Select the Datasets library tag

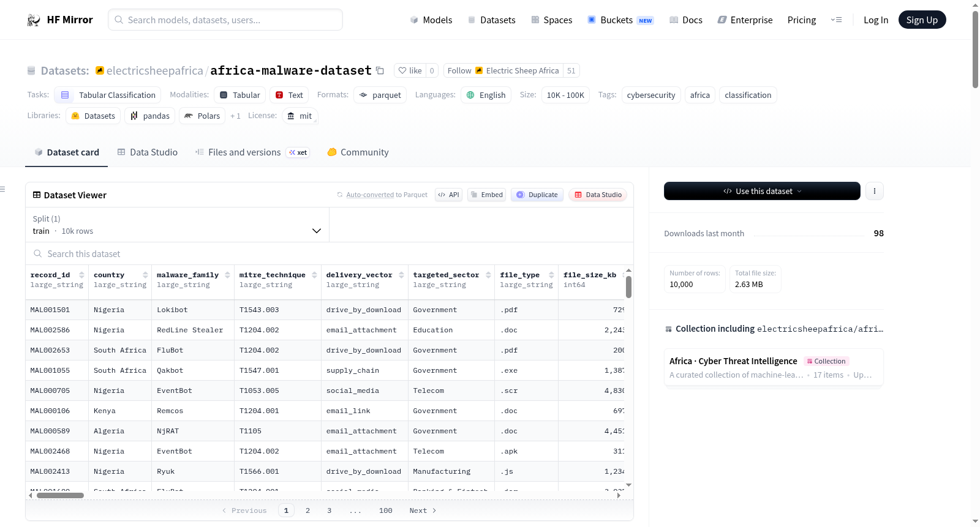click(93, 116)
